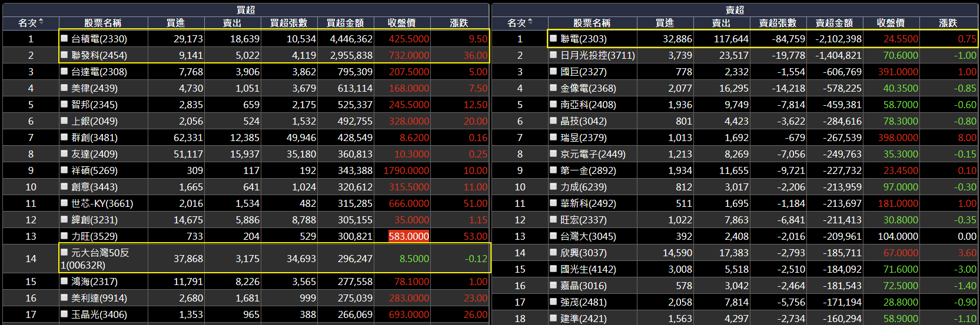Screen dimensions: 980x325
Task: Click stock name 強茂(2481)
Action: pyautogui.click(x=583, y=302)
